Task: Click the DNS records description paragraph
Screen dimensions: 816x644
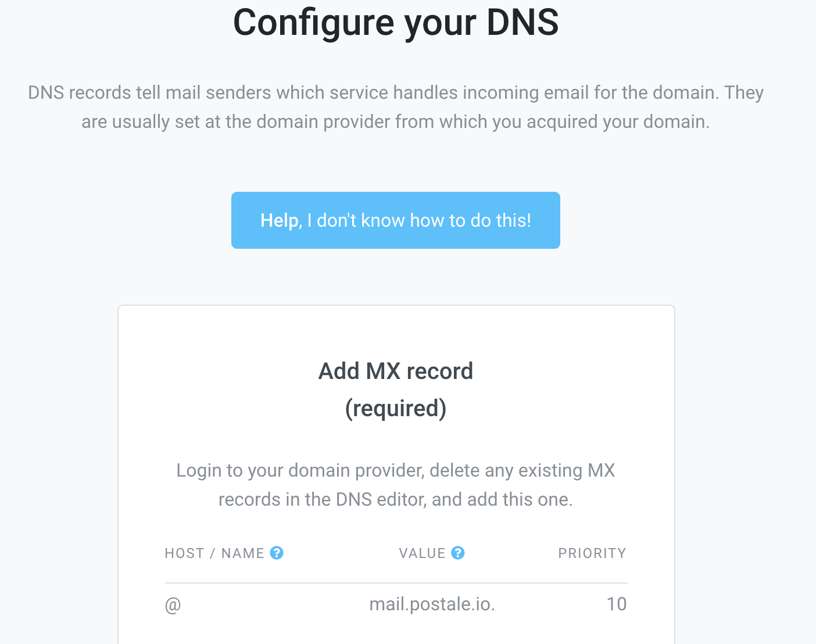Action: (x=396, y=107)
